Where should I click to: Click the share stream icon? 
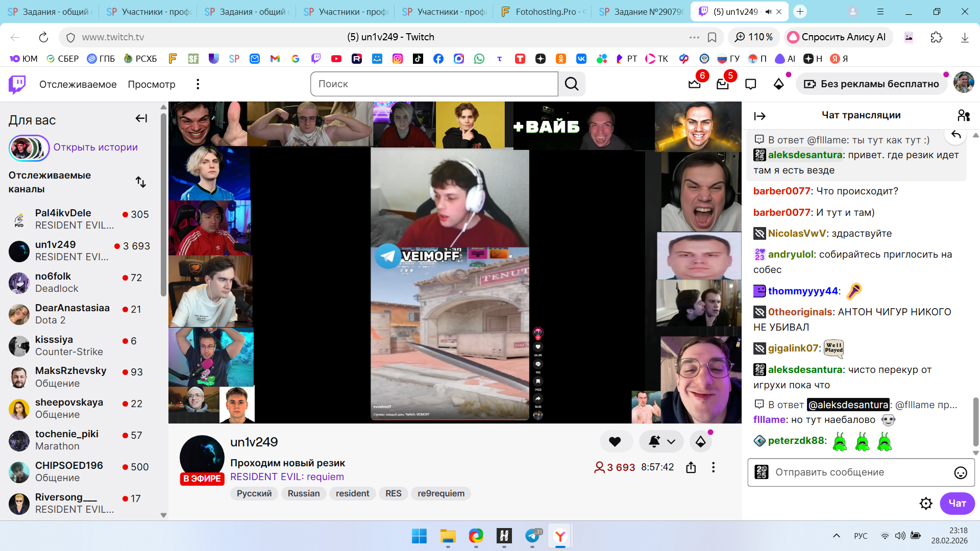click(x=691, y=467)
